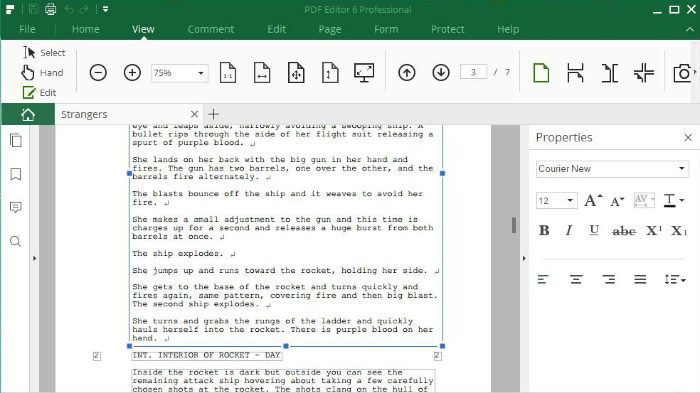Viewport: 700px width, 393px height.
Task: Click the Home start page icon
Action: 28,114
